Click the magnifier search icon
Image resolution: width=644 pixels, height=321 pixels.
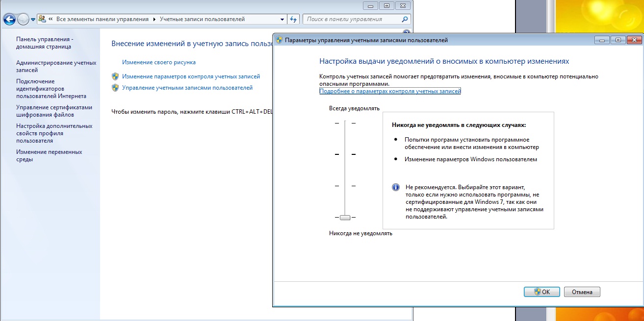pyautogui.click(x=405, y=20)
